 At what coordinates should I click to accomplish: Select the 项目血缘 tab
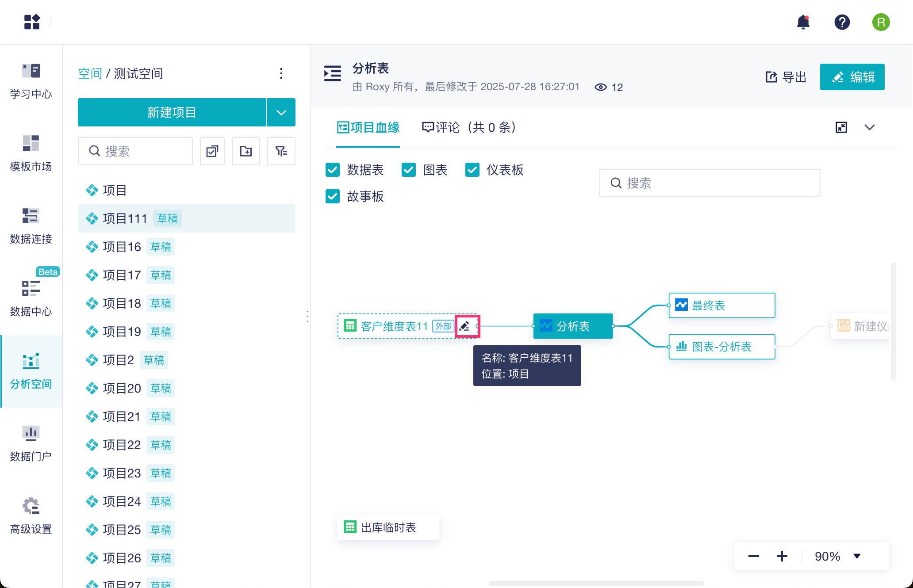click(368, 127)
